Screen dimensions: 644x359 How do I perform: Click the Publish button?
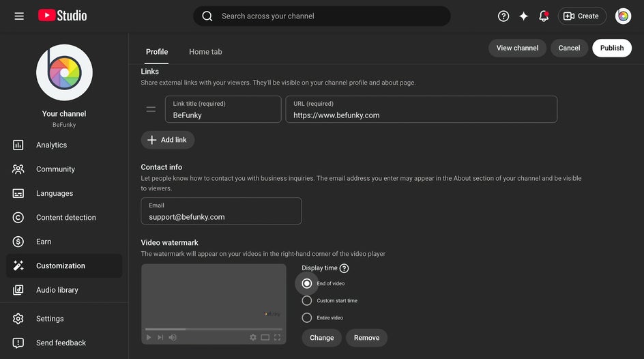(x=611, y=48)
